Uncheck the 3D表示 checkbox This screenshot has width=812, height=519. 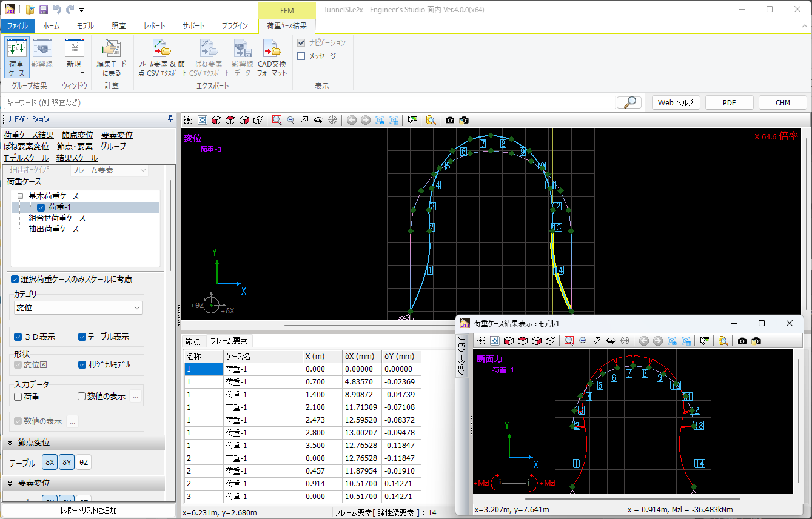click(x=18, y=337)
